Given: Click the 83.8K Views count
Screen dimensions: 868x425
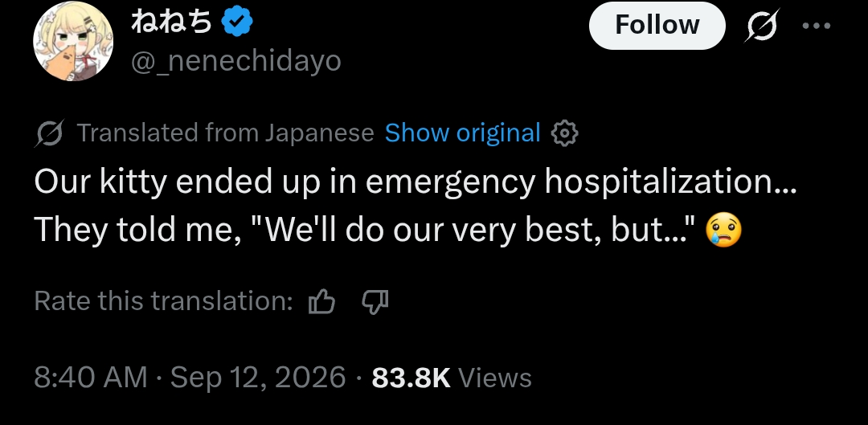Looking at the screenshot, I should (x=451, y=378).
